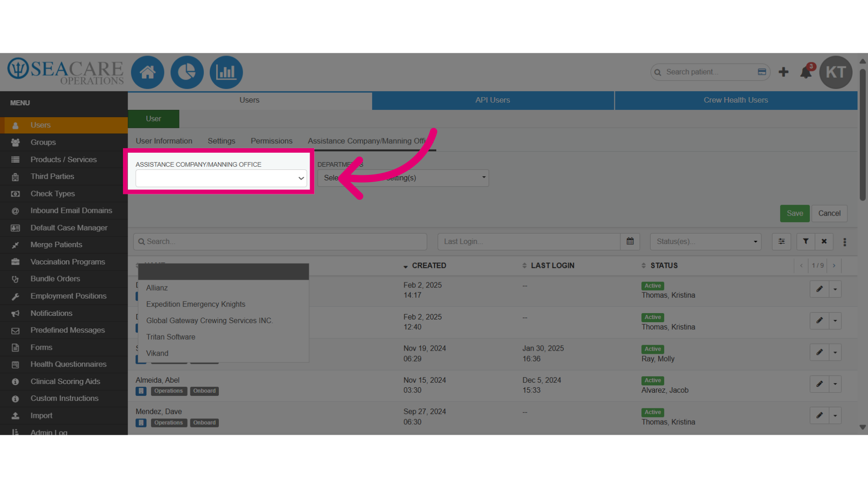Open Notifications in sidebar menu
This screenshot has width=868, height=488.
click(64, 313)
